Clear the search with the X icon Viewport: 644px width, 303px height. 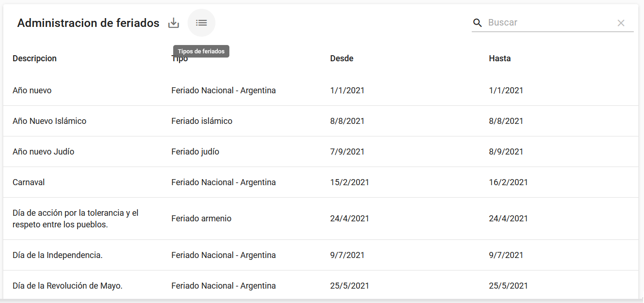coord(621,23)
